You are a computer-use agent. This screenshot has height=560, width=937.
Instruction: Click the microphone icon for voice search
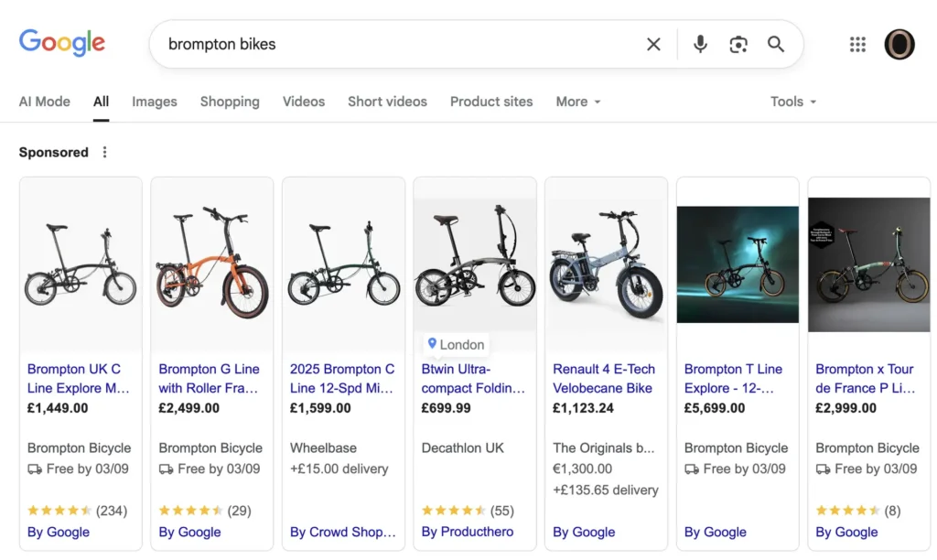(x=699, y=44)
